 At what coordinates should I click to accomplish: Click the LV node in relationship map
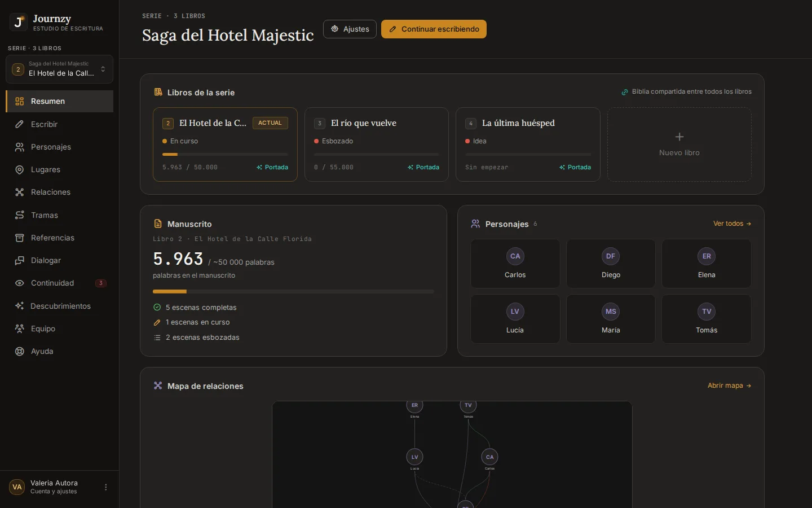tap(414, 457)
